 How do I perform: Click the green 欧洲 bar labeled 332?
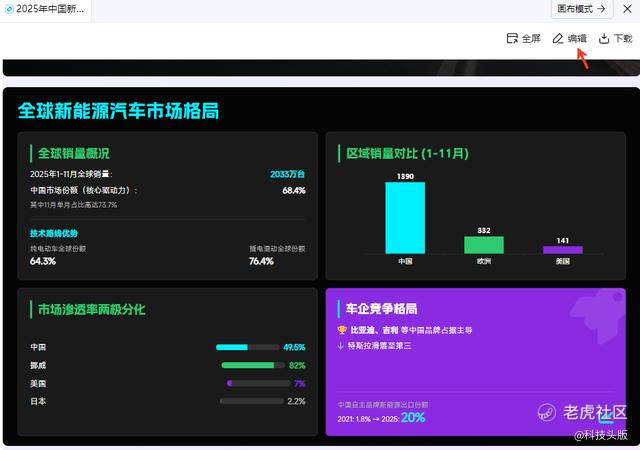[484, 245]
